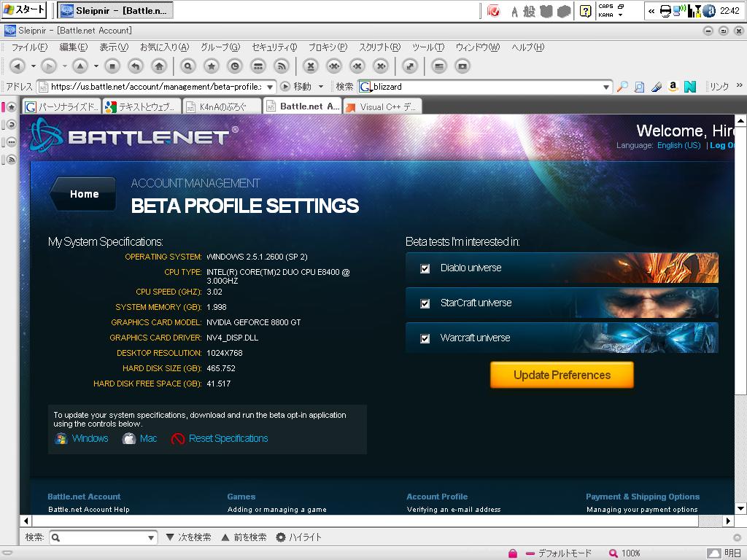747x560 pixels.
Task: Click the lined-list toolbar icon beside the full screen arrows
Action: 439,66
